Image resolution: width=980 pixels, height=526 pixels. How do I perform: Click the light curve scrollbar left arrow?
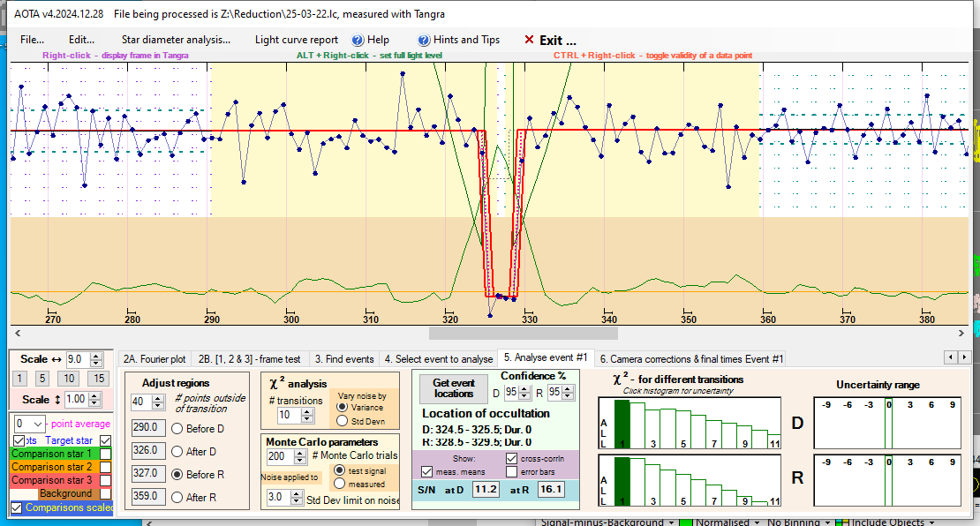click(x=18, y=333)
